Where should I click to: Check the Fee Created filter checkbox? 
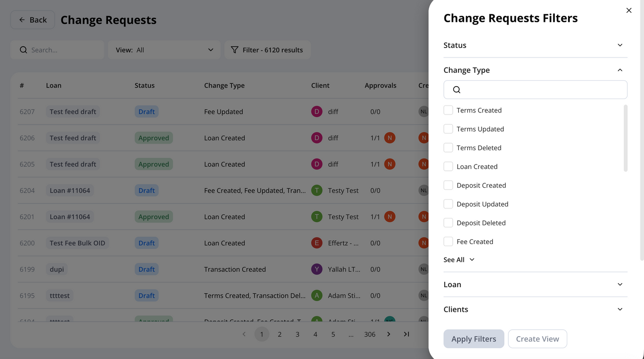pyautogui.click(x=448, y=241)
